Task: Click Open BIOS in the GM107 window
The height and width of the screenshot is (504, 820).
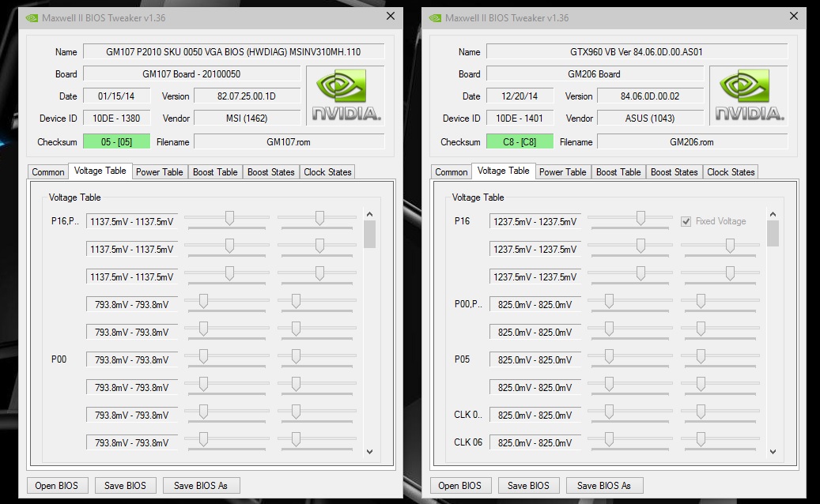Action: tap(56, 486)
